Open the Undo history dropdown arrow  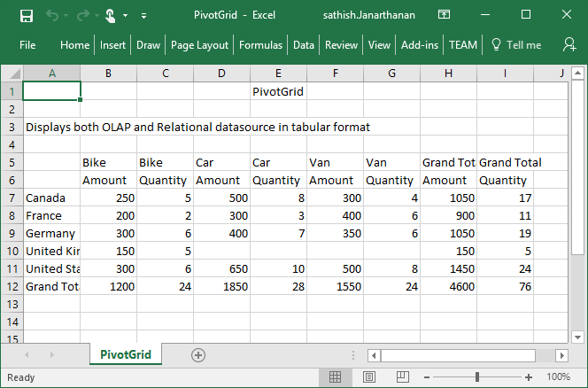click(x=67, y=16)
